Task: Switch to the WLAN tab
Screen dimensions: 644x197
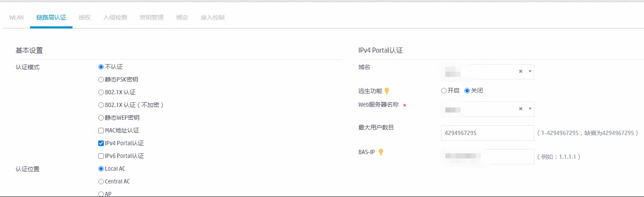Action: click(17, 18)
